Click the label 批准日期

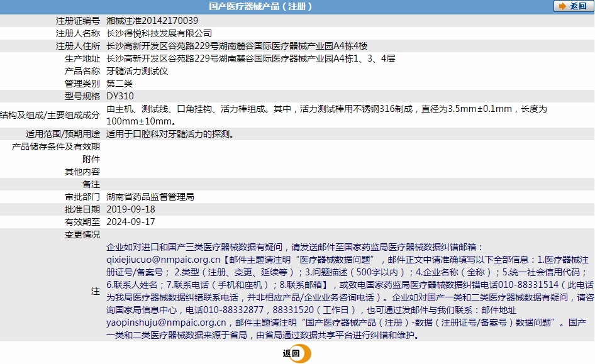[82, 209]
